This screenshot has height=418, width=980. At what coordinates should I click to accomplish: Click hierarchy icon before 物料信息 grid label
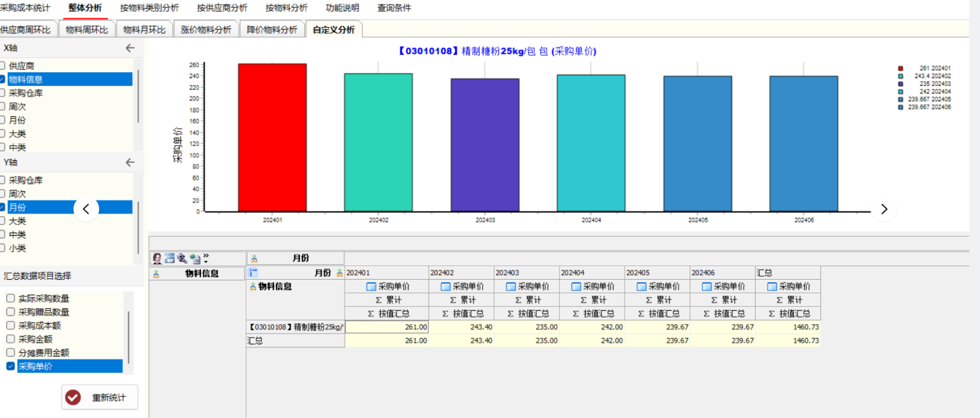click(253, 287)
